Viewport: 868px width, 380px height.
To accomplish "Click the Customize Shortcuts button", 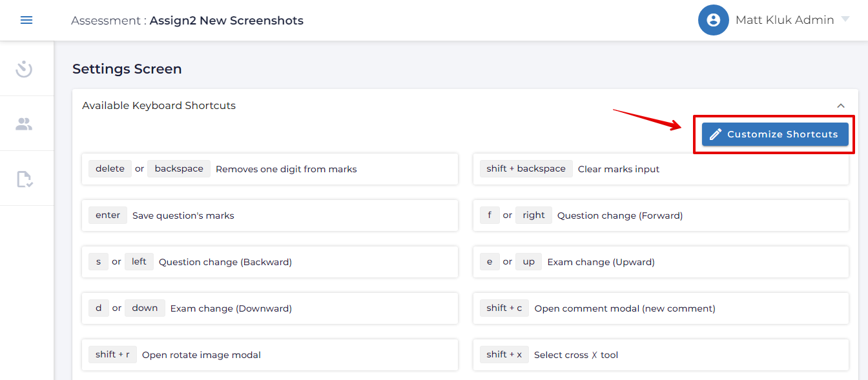I will 775,134.
